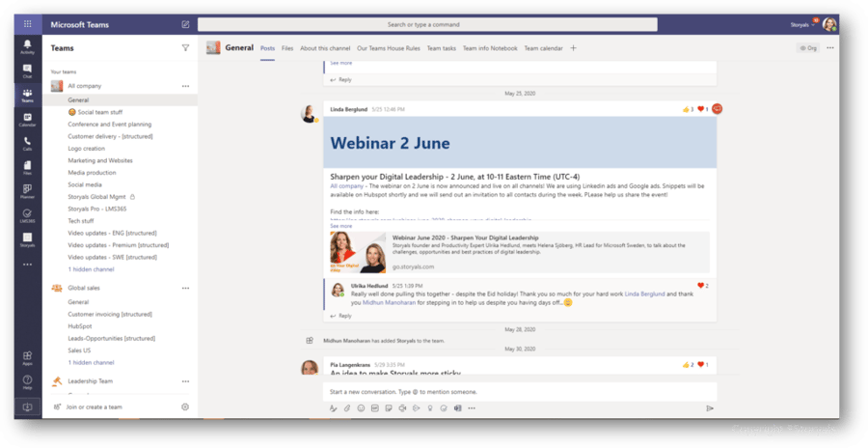
Task: Click the All company mention link
Action: coord(346,186)
